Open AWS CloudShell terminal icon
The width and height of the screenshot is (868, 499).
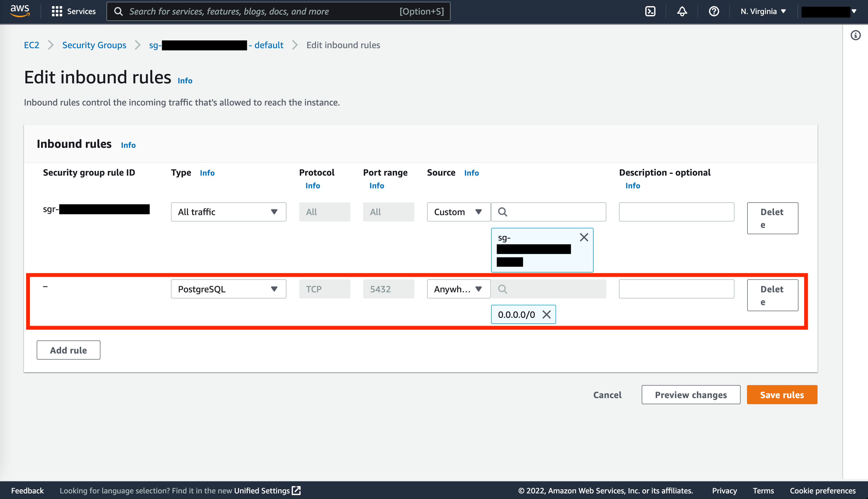coord(650,11)
